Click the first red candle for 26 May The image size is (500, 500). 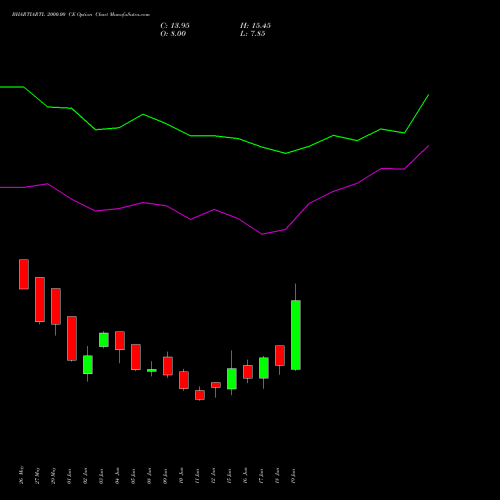point(24,274)
